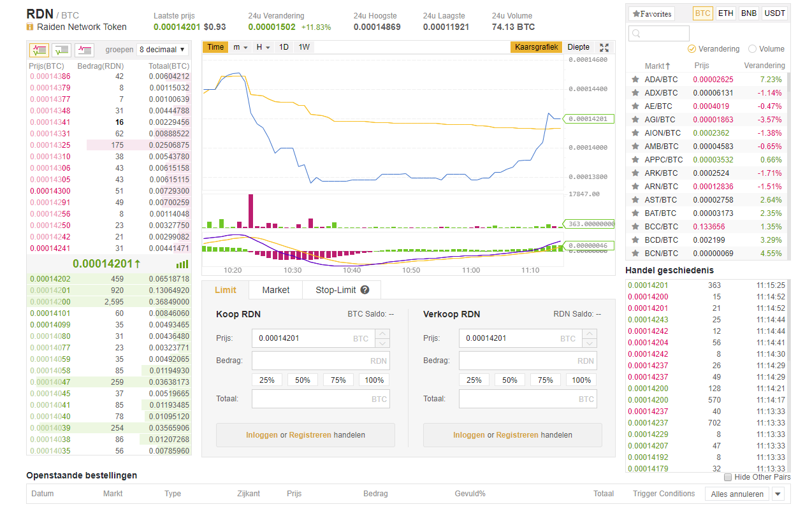Screen dimensions: 812x509
Task: Switch chart to Diepte view
Action: 579,47
